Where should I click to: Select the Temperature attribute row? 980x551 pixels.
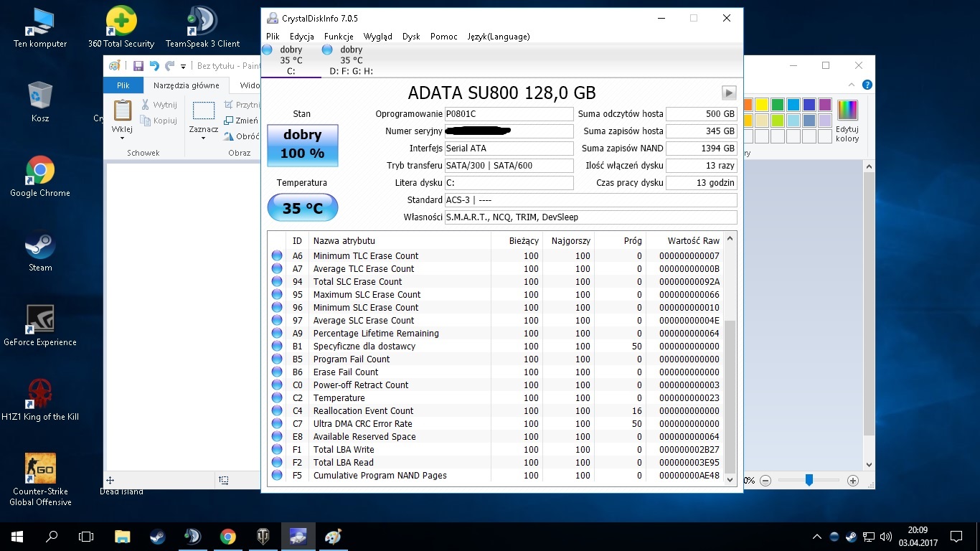(496, 398)
